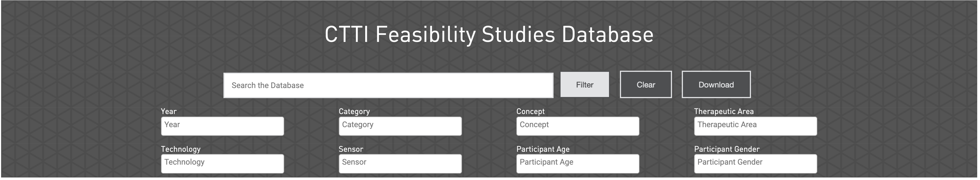Open the Participant Gender select box
The width and height of the screenshot is (980, 180).
coord(755,164)
